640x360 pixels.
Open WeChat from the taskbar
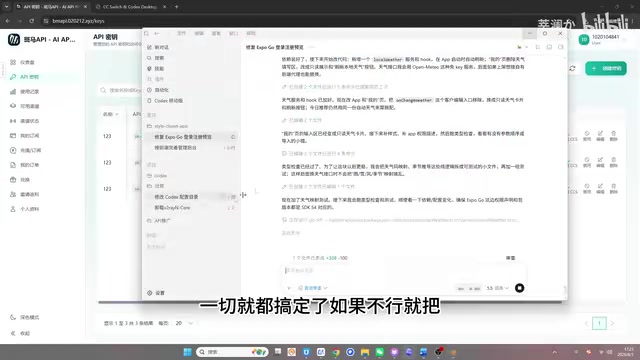380,352
